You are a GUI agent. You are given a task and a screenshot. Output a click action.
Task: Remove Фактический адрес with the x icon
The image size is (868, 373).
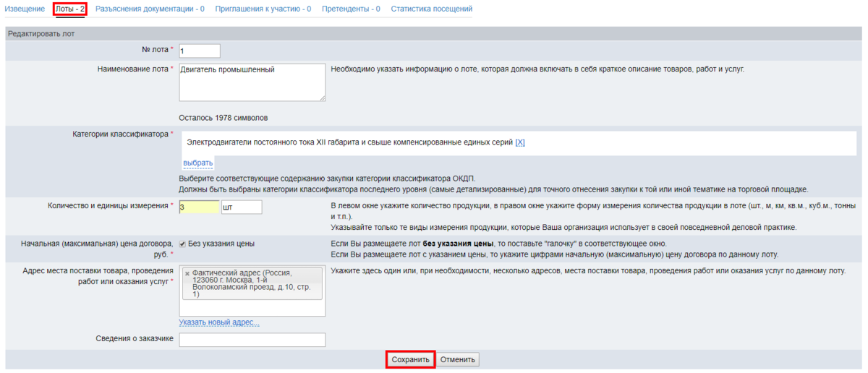coord(187,273)
